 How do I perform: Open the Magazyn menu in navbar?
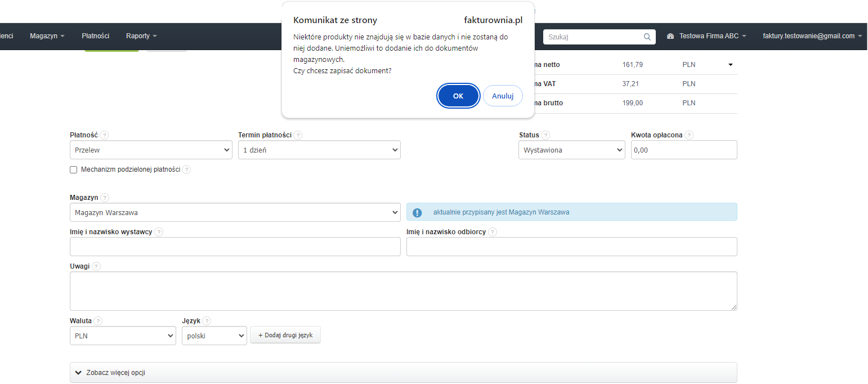(47, 36)
